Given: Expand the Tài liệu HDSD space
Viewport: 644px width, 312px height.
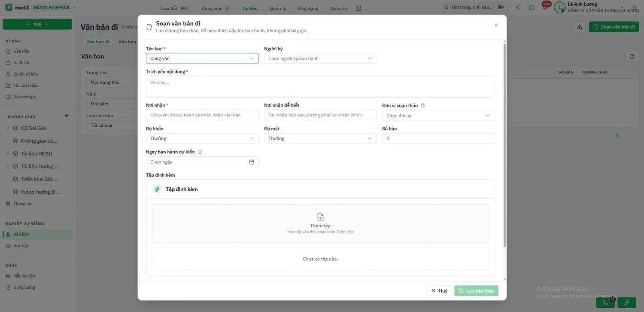Looking at the screenshot, I should point(8,153).
